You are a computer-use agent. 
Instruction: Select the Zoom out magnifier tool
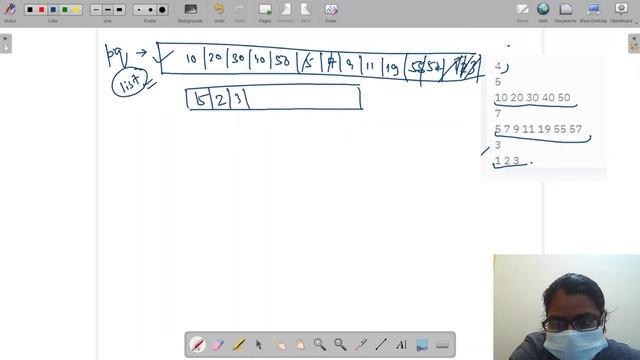tap(340, 345)
